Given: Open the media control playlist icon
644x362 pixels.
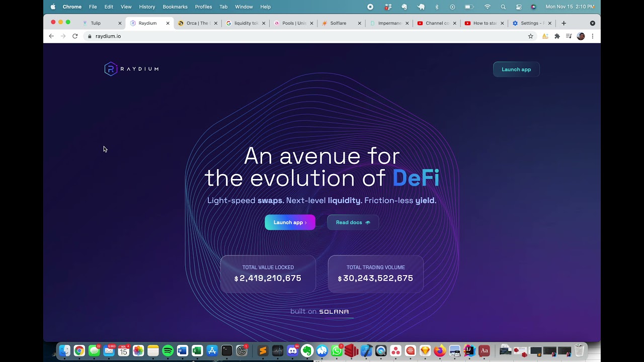Looking at the screenshot, I should [569, 36].
